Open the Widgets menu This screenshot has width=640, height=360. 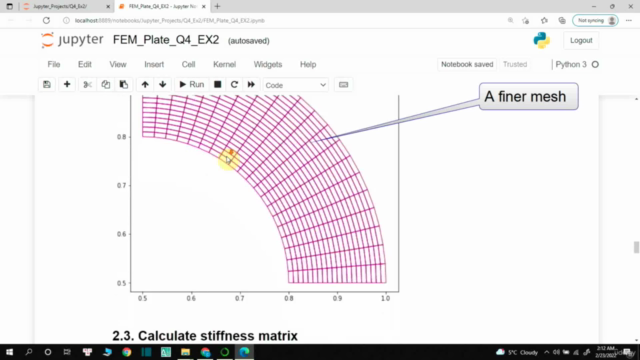point(268,64)
